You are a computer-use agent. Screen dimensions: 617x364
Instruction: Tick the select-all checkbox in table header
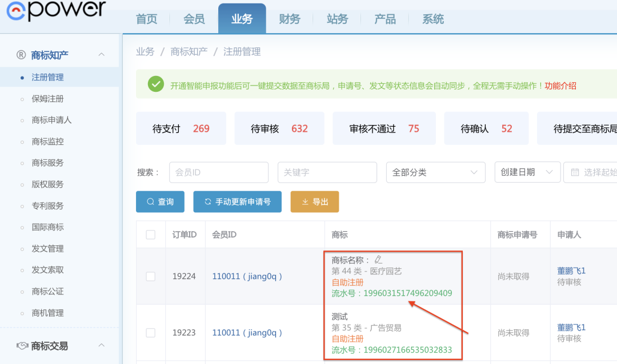coord(151,234)
